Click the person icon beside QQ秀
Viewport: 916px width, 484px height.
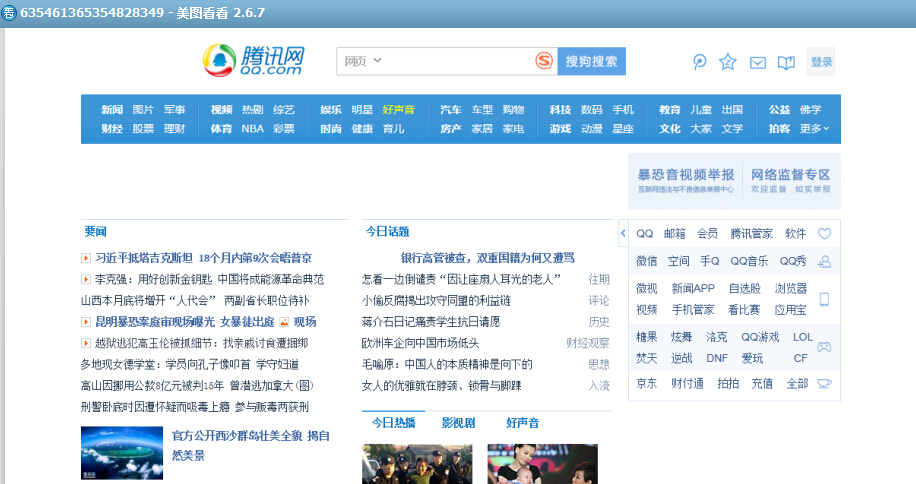824,262
